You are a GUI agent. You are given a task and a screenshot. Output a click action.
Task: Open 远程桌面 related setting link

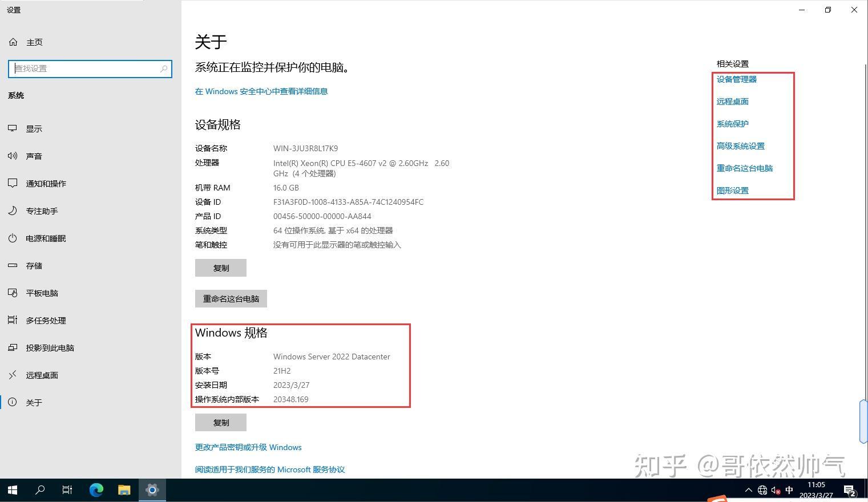733,102
